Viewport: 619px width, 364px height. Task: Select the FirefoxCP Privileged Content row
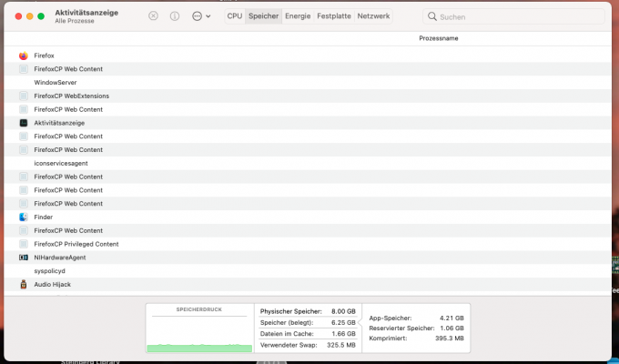tap(308, 244)
